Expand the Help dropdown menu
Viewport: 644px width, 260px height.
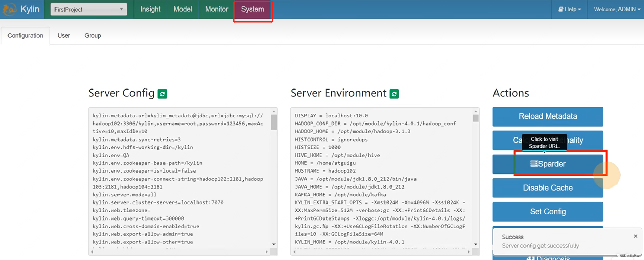click(x=569, y=9)
